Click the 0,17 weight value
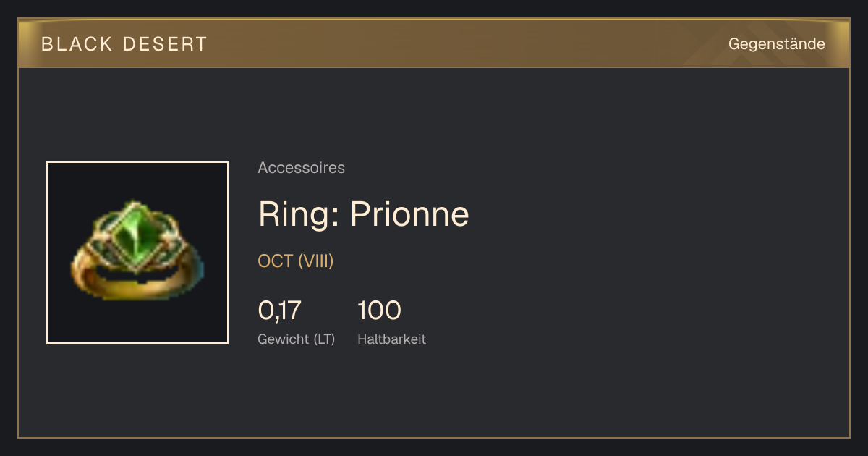868x456 pixels. [x=279, y=311]
